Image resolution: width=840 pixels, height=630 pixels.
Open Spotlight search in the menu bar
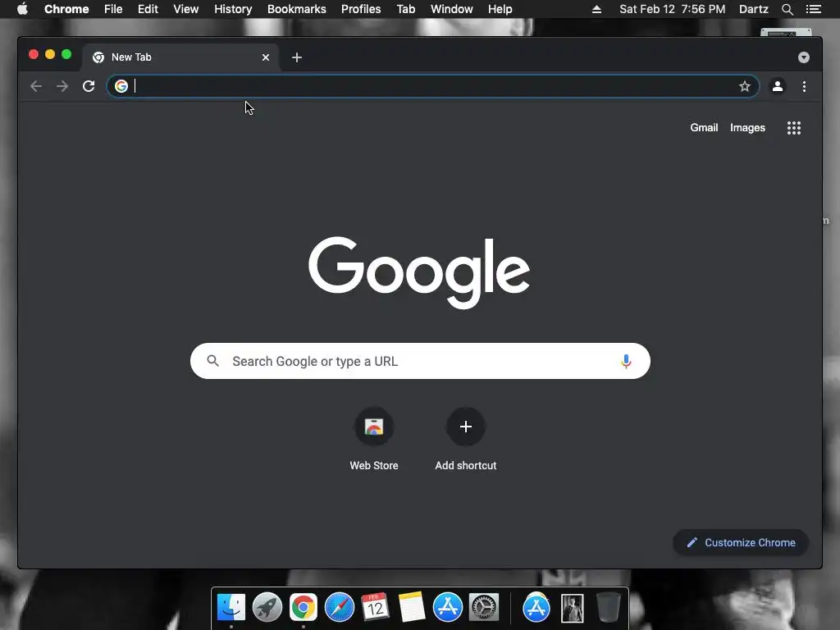coord(787,9)
